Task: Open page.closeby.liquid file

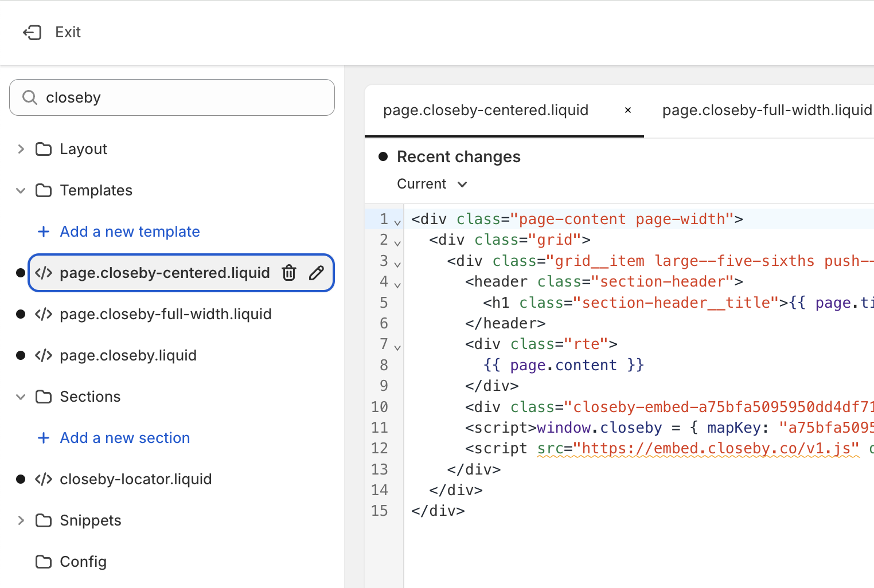Action: coord(128,355)
